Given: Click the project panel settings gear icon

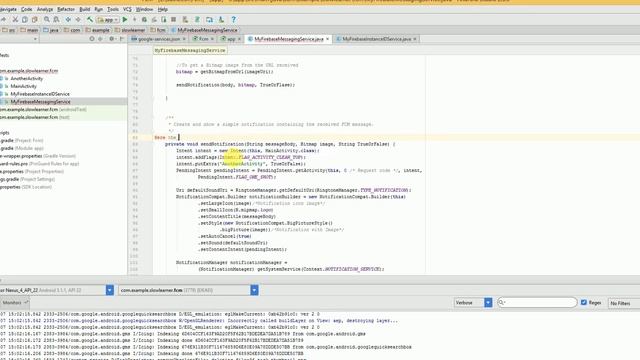Looking at the screenshot, I should [111, 39].
